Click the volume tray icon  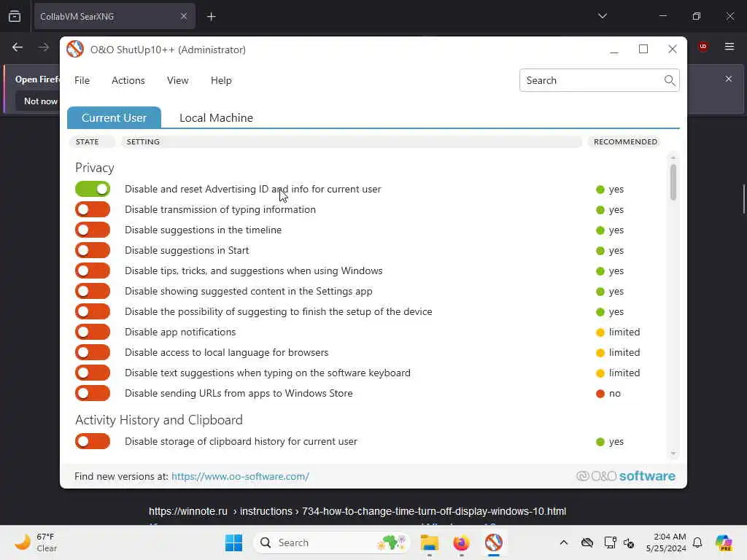[x=629, y=542]
